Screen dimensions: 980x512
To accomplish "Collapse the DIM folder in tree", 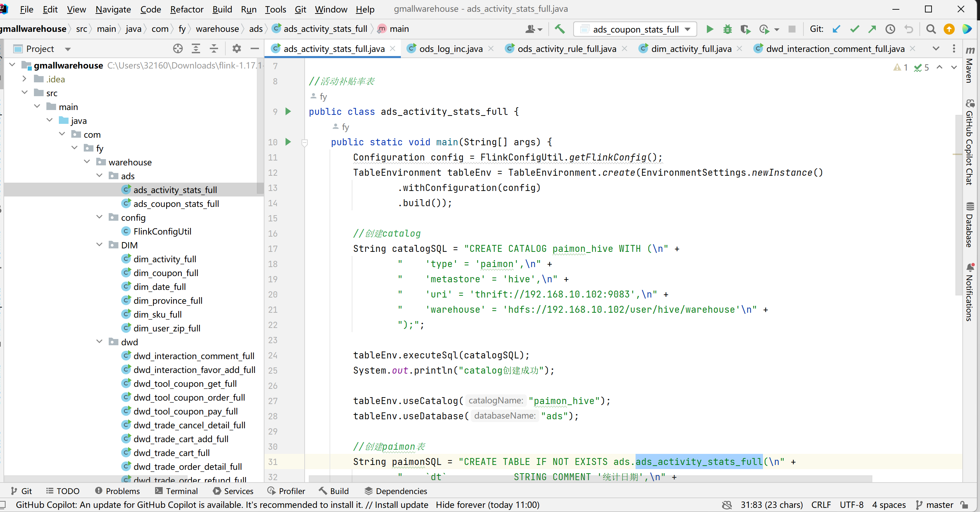I will [100, 245].
